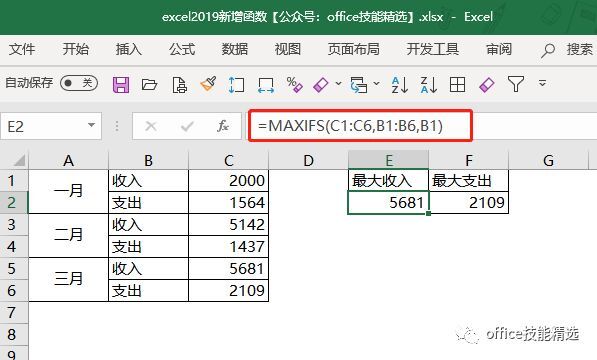Select column E header

pos(388,160)
